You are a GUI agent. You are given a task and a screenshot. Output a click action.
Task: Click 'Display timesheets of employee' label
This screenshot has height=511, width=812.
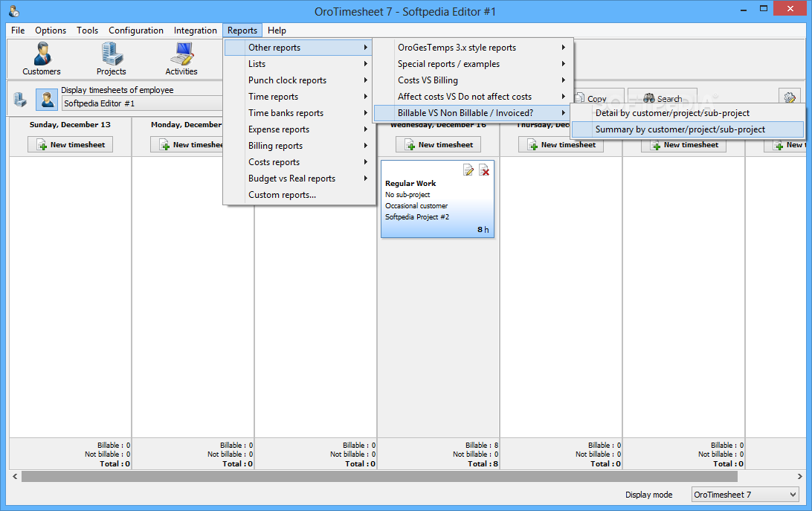[x=117, y=90]
